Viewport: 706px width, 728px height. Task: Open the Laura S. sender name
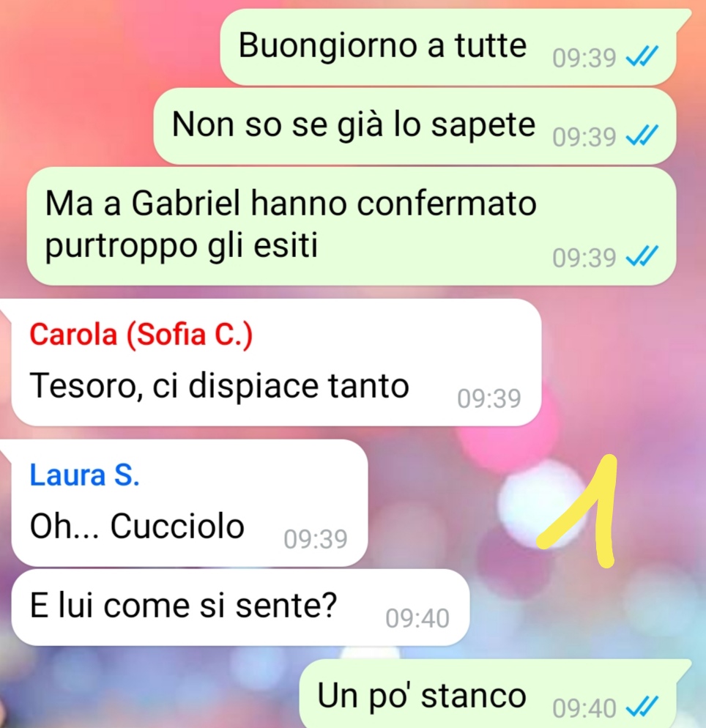pyautogui.click(x=84, y=475)
